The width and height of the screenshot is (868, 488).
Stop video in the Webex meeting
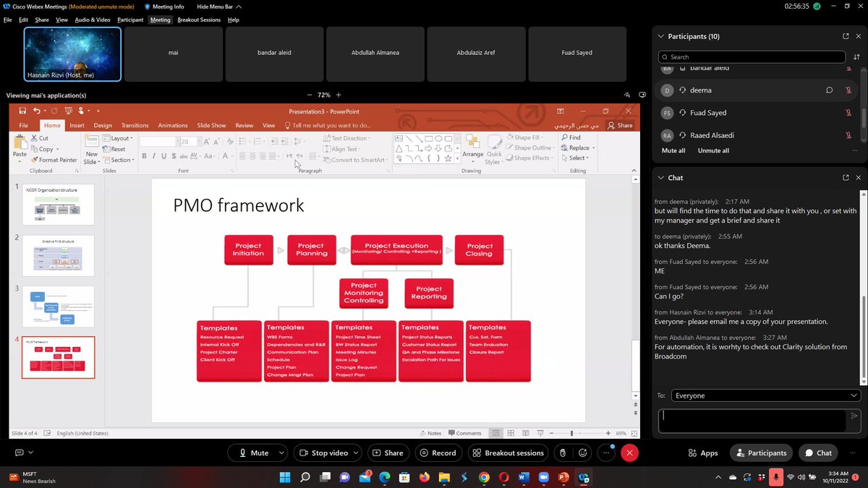point(323,453)
